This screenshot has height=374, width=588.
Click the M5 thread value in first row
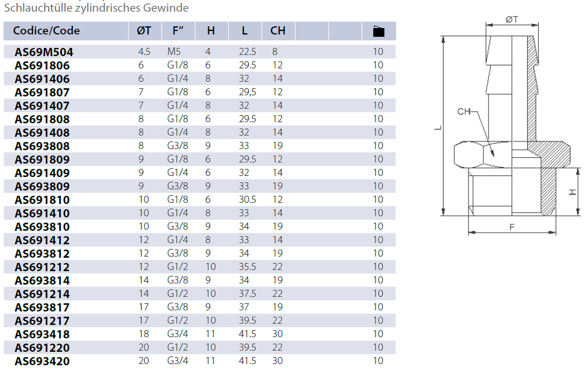(174, 52)
